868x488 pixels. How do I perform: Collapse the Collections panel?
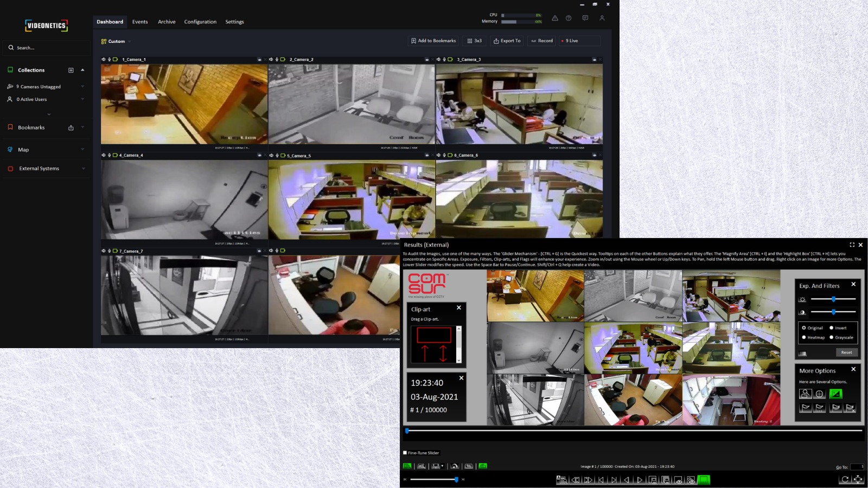pyautogui.click(x=82, y=69)
